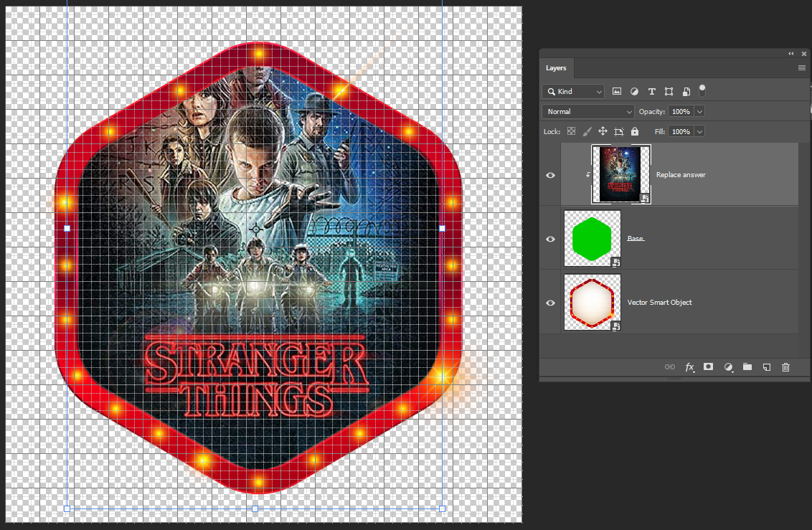
Task: Open the Normal blend mode dropdown
Action: click(589, 112)
